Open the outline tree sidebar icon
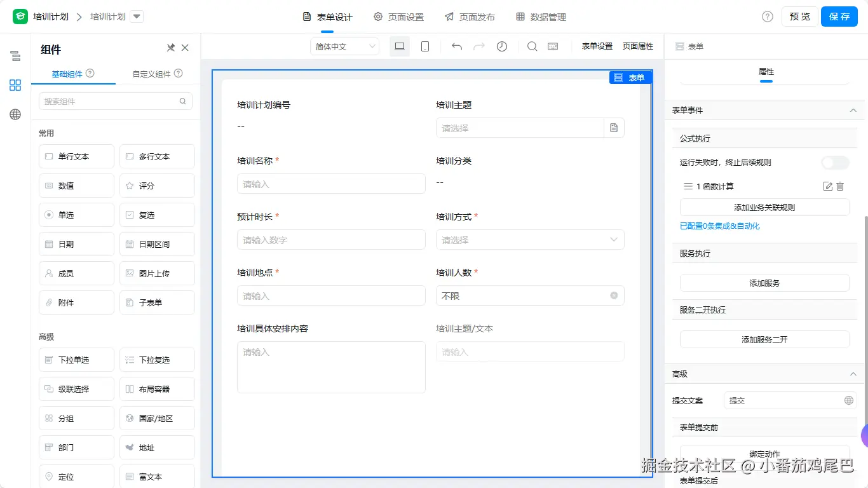Viewport: 868px width, 488px height. click(x=15, y=56)
